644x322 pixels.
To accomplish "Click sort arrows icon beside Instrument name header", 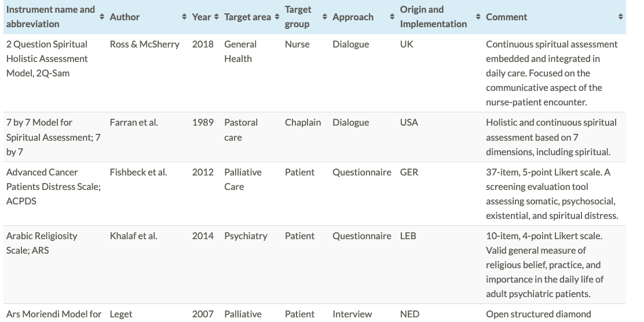I will [101, 17].
